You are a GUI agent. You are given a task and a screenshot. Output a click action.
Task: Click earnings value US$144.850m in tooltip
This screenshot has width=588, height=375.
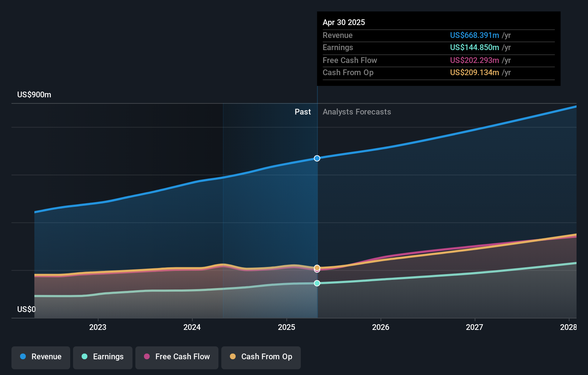tap(474, 47)
